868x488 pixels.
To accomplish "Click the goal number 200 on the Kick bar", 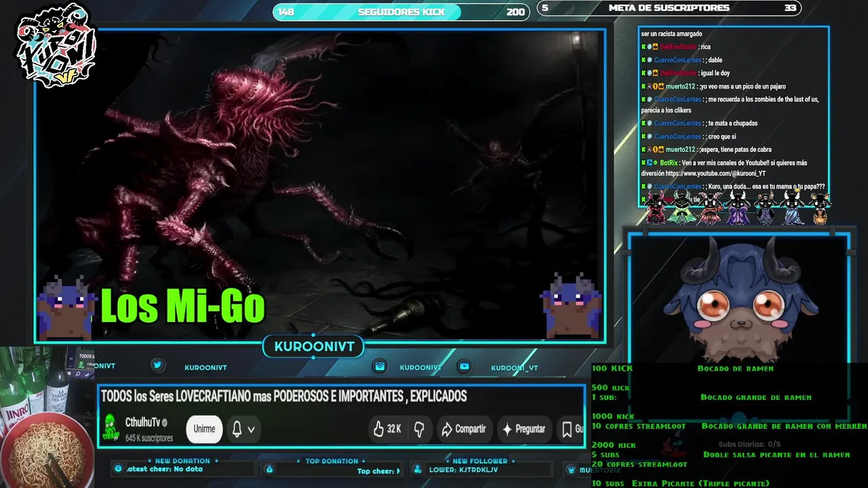I will click(515, 12).
